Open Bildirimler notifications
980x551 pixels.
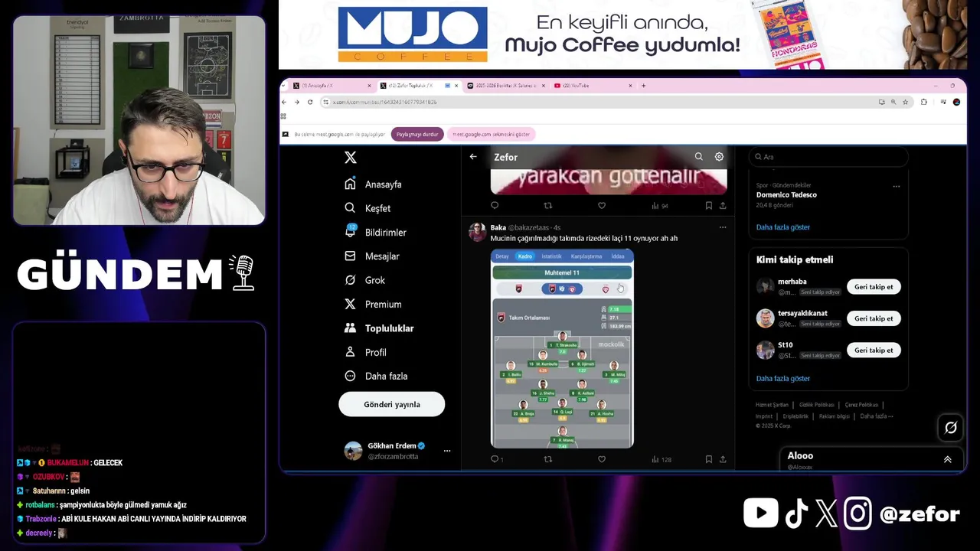375,232
